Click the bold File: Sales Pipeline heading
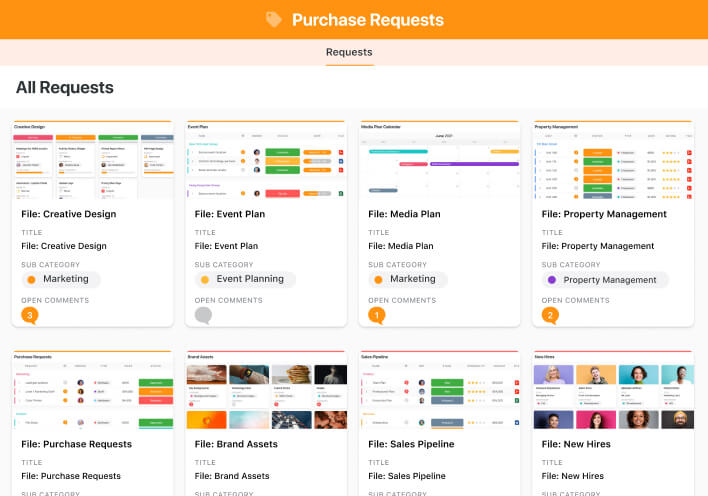 coord(411,444)
